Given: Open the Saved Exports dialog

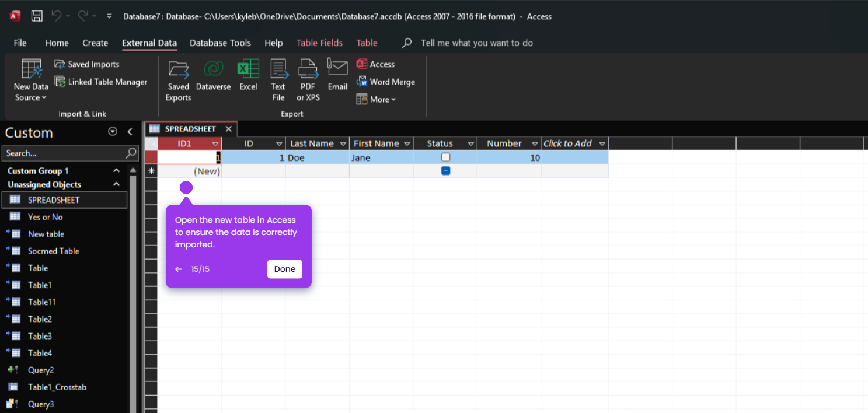Looking at the screenshot, I should pos(178,80).
